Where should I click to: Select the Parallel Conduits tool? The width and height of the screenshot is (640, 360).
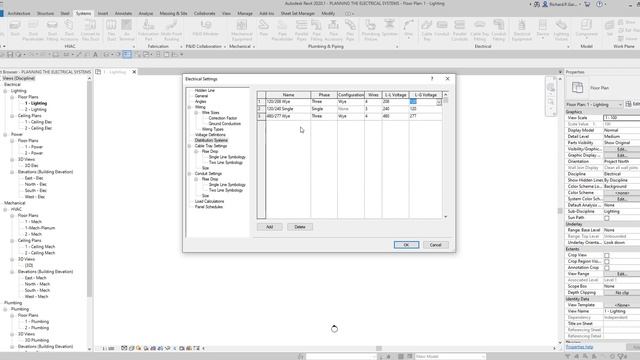460,29
